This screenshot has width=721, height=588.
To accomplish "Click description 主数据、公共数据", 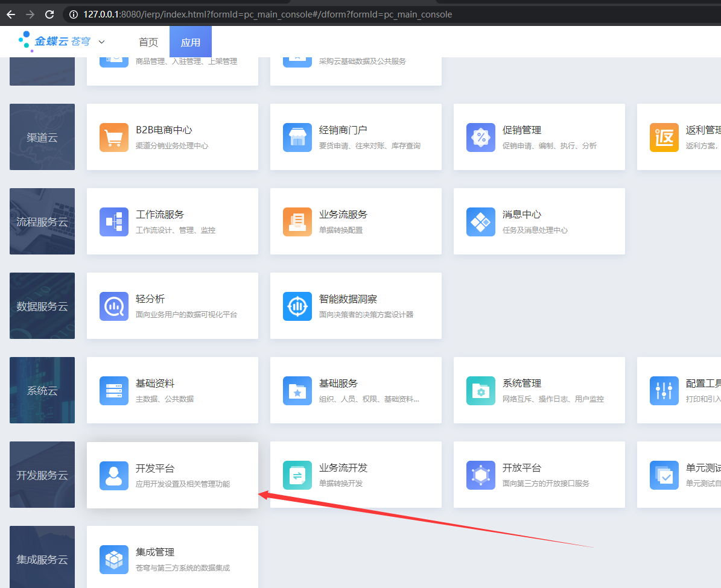I will point(165,399).
